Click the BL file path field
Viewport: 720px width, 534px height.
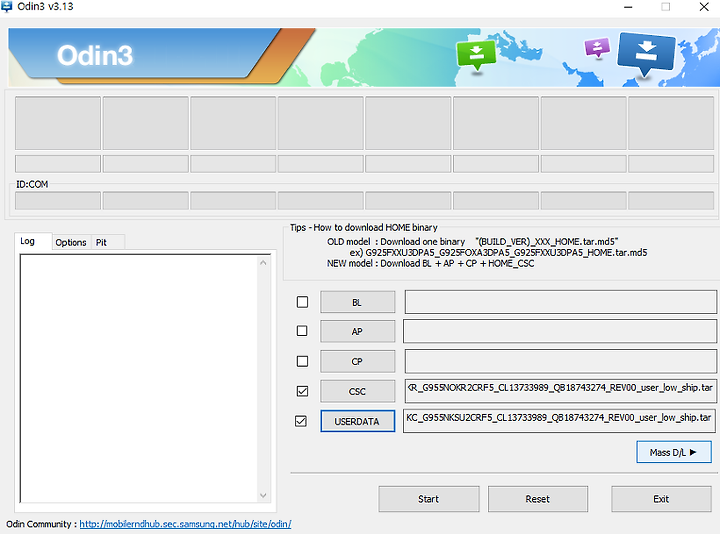pos(561,302)
